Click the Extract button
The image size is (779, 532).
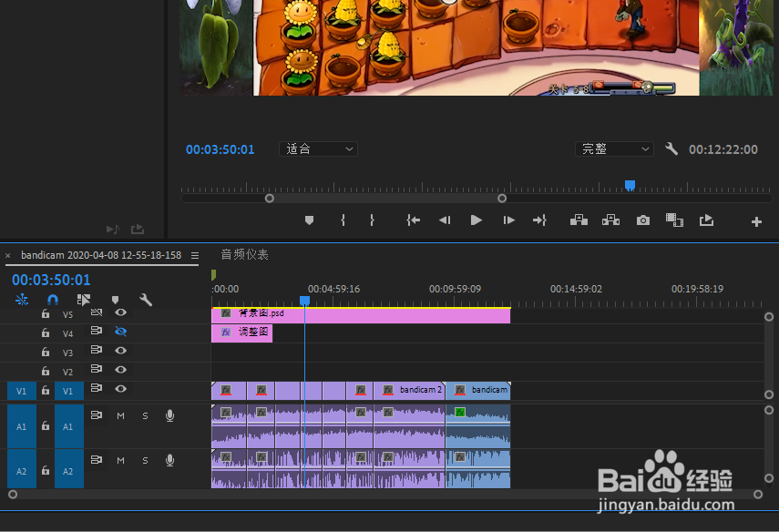coord(610,220)
